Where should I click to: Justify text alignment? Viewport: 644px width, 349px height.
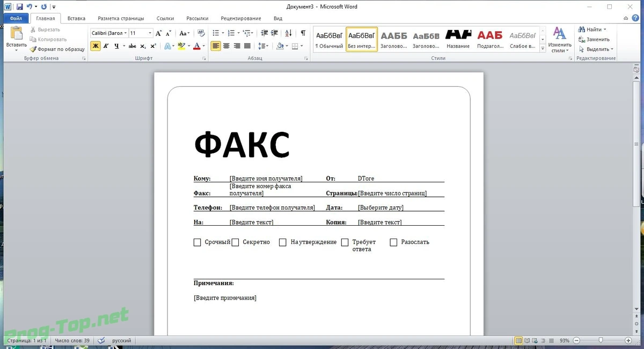[247, 46]
